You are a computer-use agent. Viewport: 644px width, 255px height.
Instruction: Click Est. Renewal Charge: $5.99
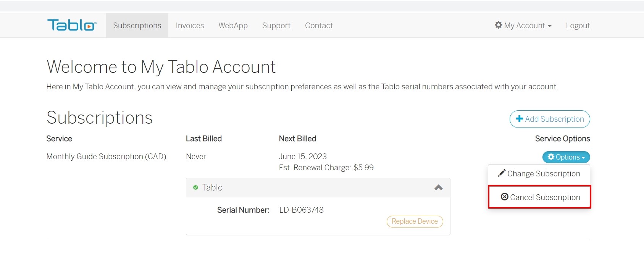[326, 168]
